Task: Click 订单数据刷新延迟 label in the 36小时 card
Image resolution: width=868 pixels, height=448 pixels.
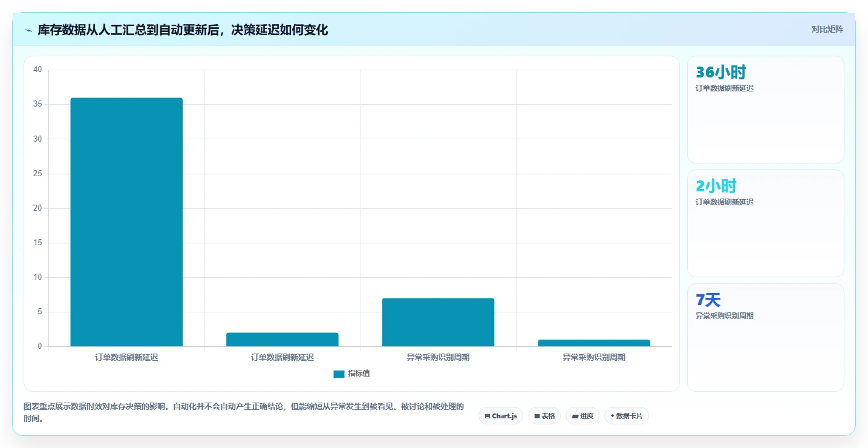Action: click(x=725, y=88)
